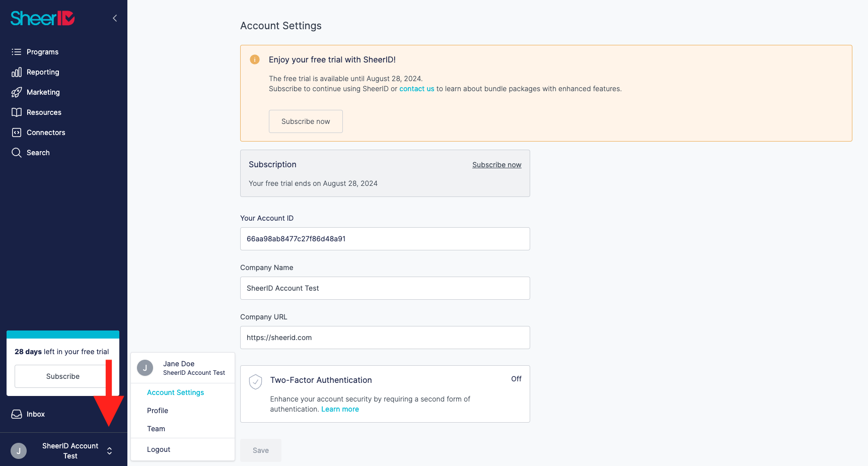This screenshot has height=466, width=868.
Task: Select Profile in the popup menu
Action: pyautogui.click(x=158, y=411)
